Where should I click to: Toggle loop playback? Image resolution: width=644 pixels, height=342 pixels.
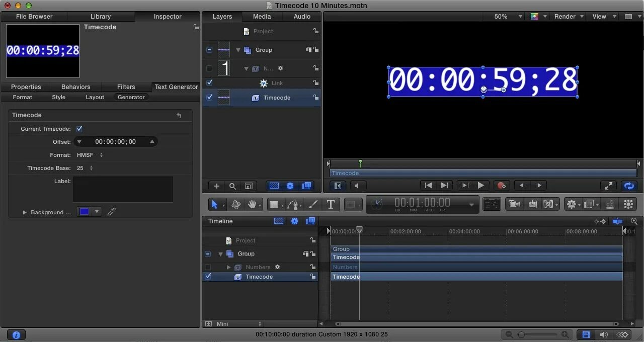click(628, 186)
